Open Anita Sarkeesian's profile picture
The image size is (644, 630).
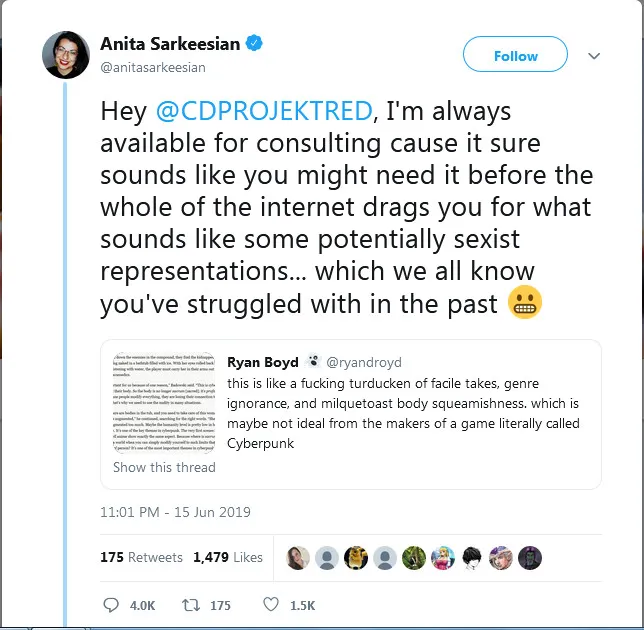(x=66, y=54)
